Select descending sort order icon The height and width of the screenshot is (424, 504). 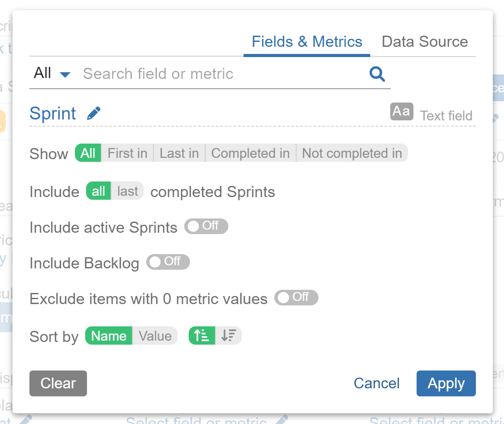229,335
